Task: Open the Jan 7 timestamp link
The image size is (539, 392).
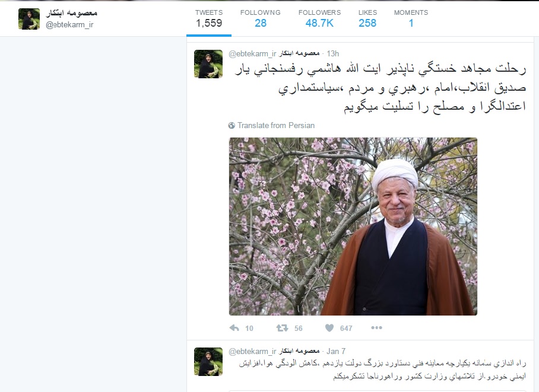Action: (x=336, y=351)
